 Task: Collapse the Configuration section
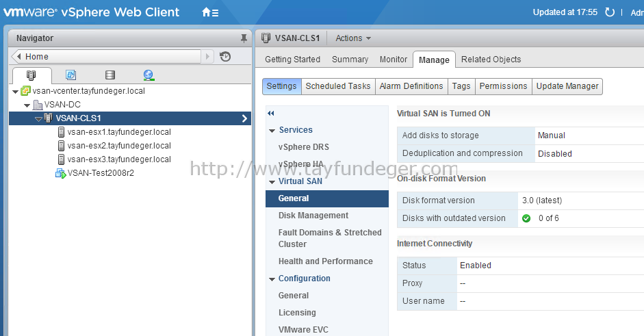pyautogui.click(x=272, y=279)
